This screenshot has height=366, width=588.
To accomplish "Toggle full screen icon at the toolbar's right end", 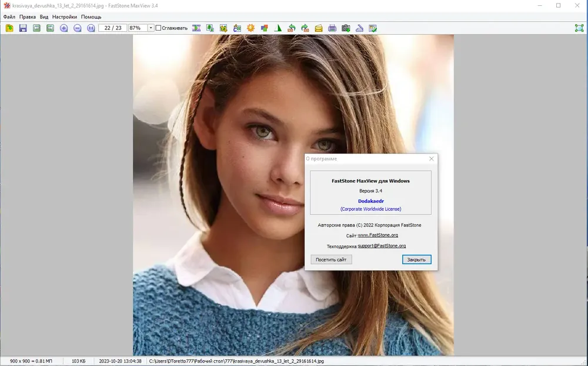I will coord(579,28).
